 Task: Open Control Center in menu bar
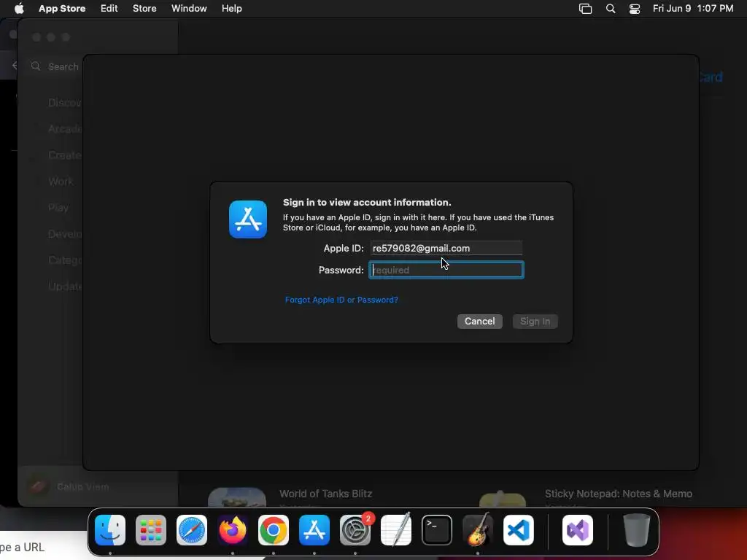click(x=635, y=9)
